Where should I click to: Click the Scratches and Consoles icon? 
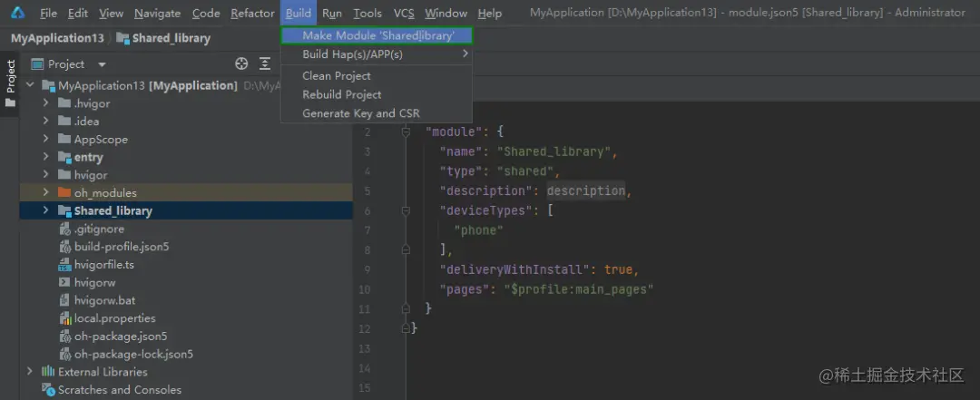pyautogui.click(x=48, y=389)
